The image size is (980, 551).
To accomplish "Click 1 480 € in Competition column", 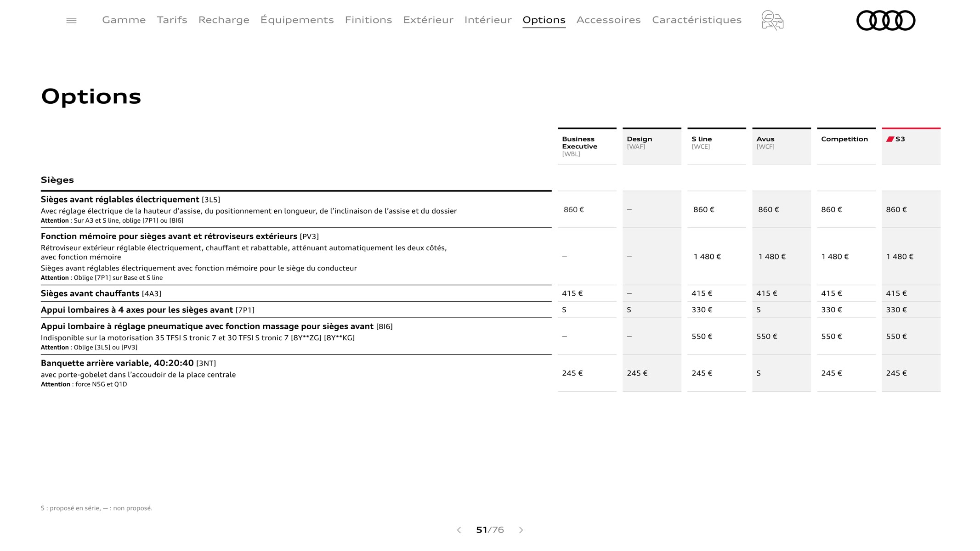I will [835, 257].
